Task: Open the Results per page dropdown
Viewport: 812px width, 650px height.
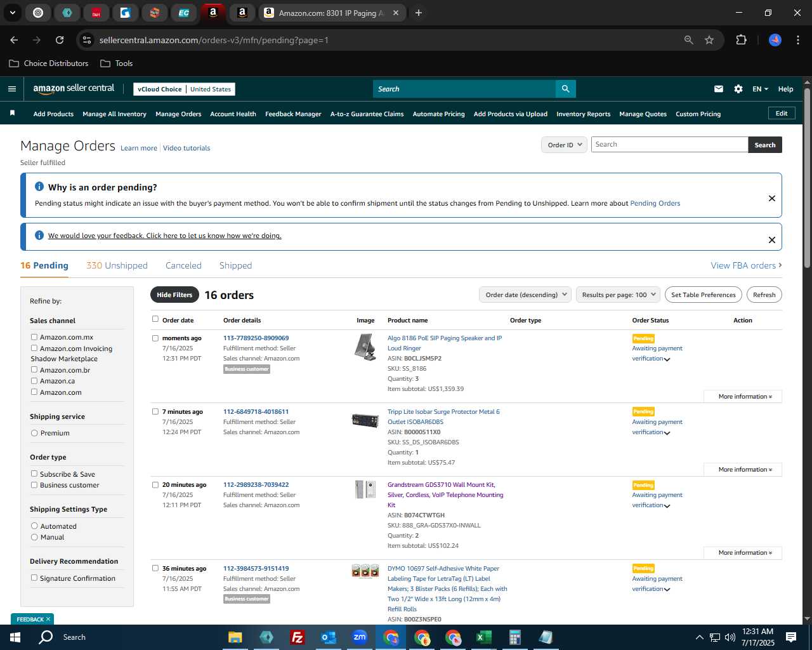Action: pos(618,295)
